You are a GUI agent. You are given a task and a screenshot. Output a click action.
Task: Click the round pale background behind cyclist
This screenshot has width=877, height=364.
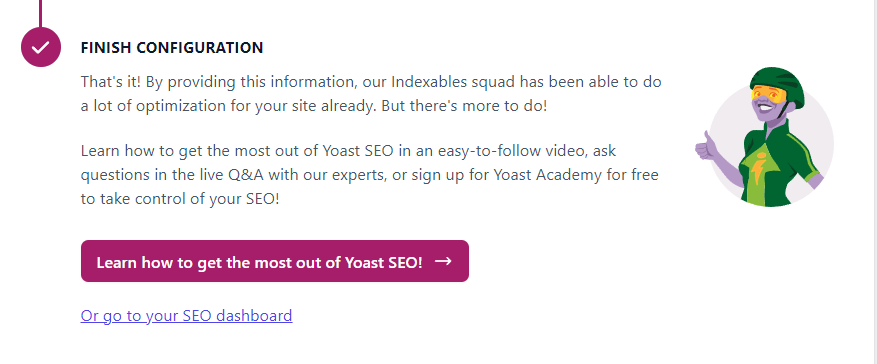tap(770, 144)
